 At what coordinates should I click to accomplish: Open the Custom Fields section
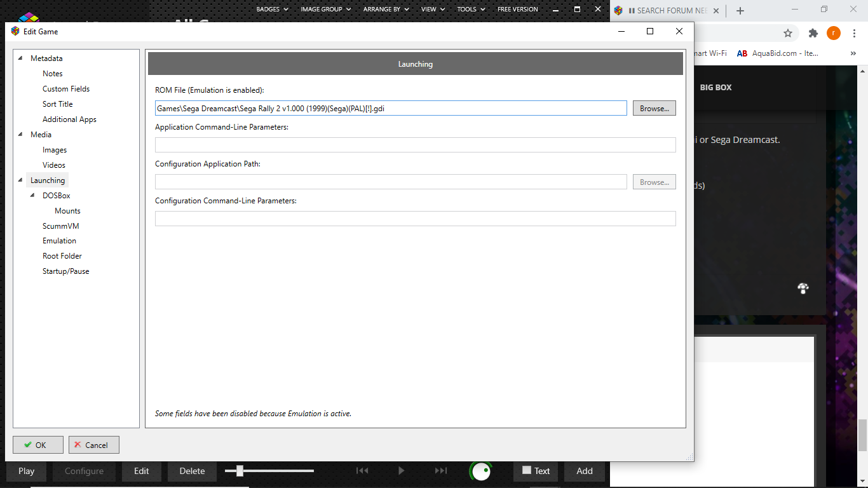point(66,89)
